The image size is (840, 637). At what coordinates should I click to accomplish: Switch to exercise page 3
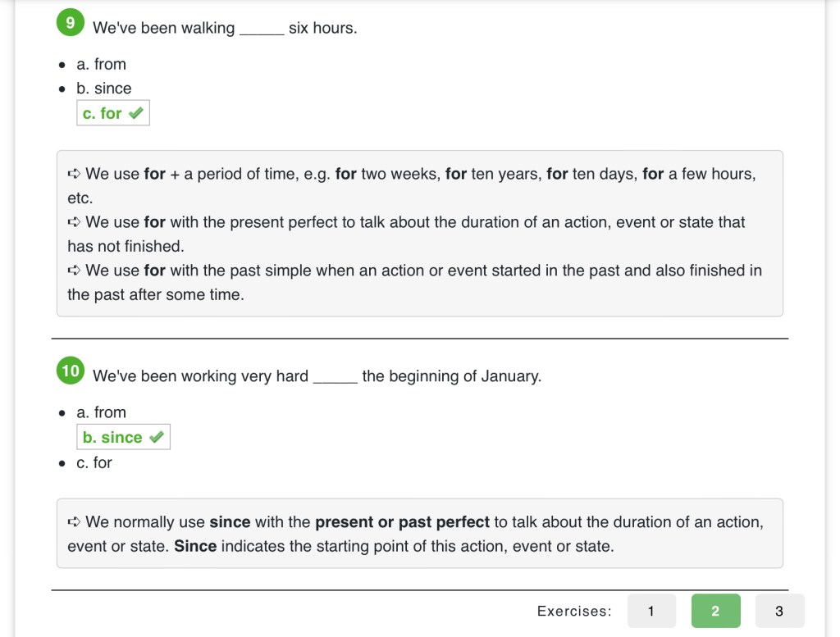pos(779,611)
